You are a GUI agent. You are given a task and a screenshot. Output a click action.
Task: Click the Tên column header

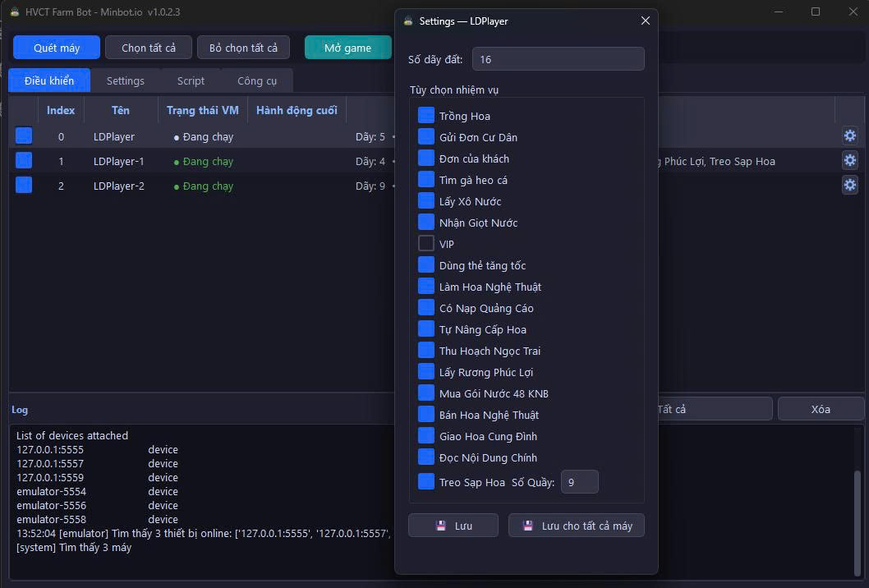click(121, 110)
